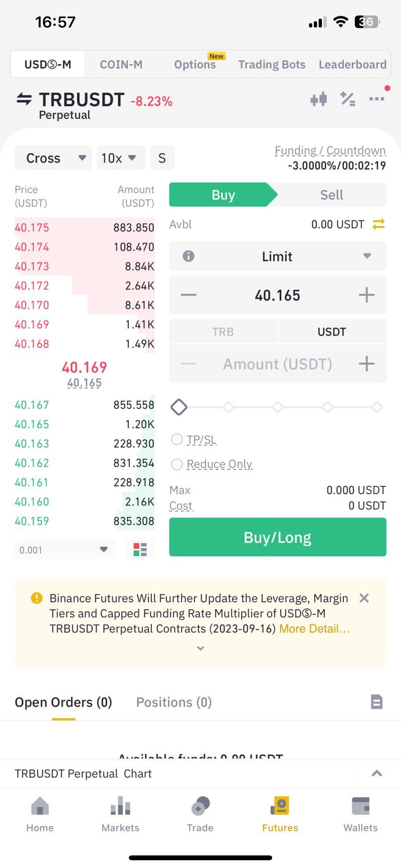Change the order book layout icon
The height and width of the screenshot is (868, 401).
140,550
